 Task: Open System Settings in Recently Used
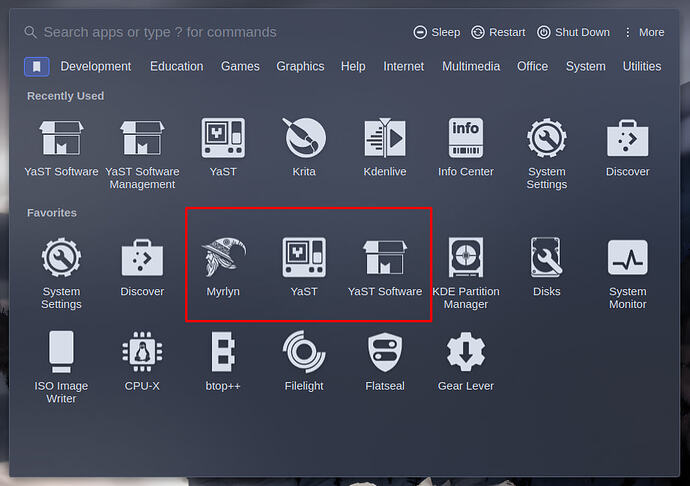tap(547, 154)
